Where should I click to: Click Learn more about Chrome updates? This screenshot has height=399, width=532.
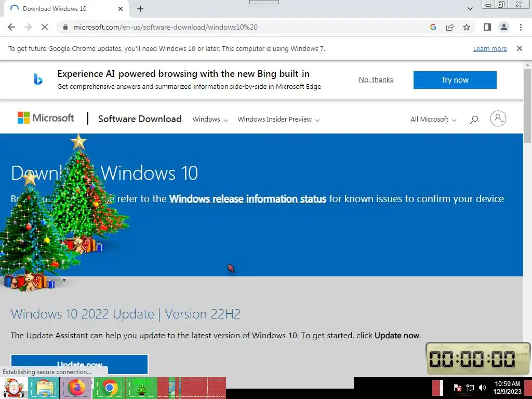(490, 48)
